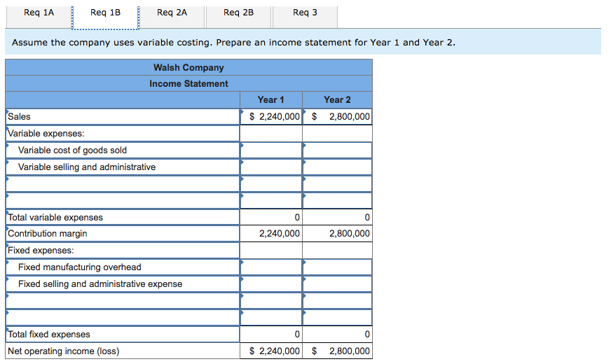611x364 pixels.
Task: Click the Year 2 Sales amount field
Action: coord(338,116)
